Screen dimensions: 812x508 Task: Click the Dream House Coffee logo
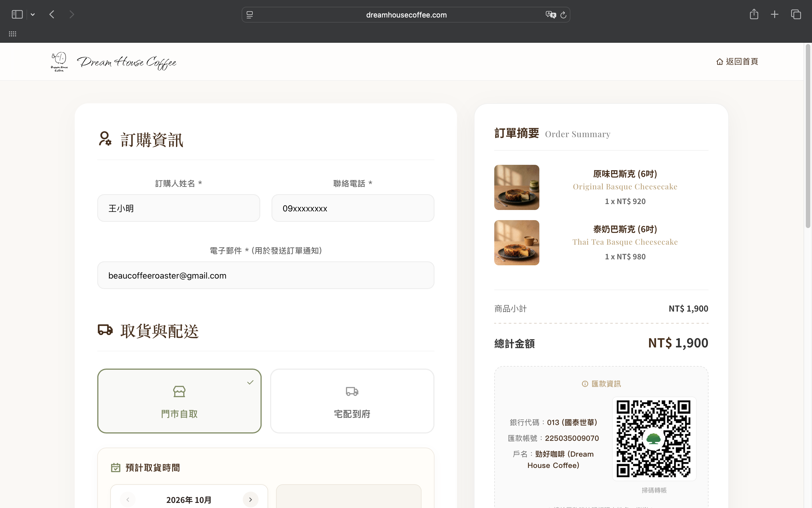coord(59,62)
